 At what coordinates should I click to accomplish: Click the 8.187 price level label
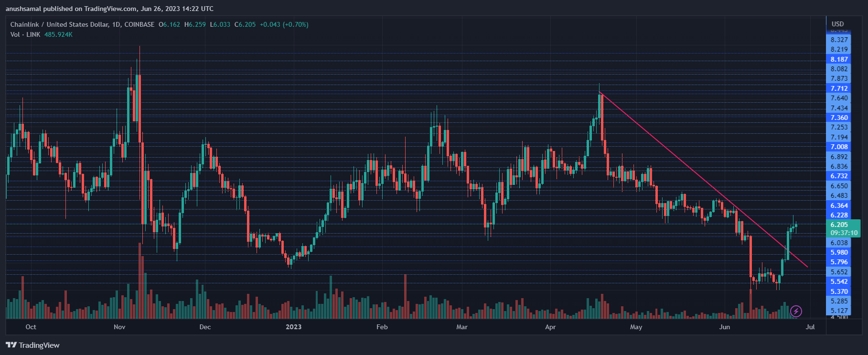tap(839, 59)
